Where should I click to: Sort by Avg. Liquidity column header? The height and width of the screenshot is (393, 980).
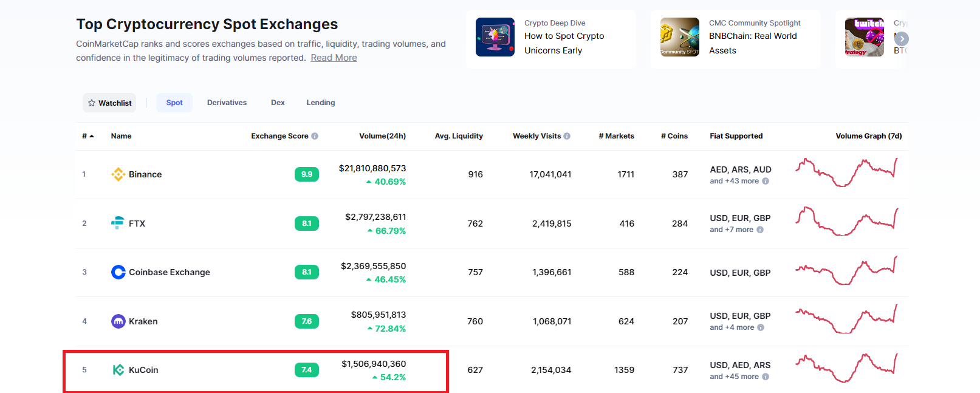459,136
